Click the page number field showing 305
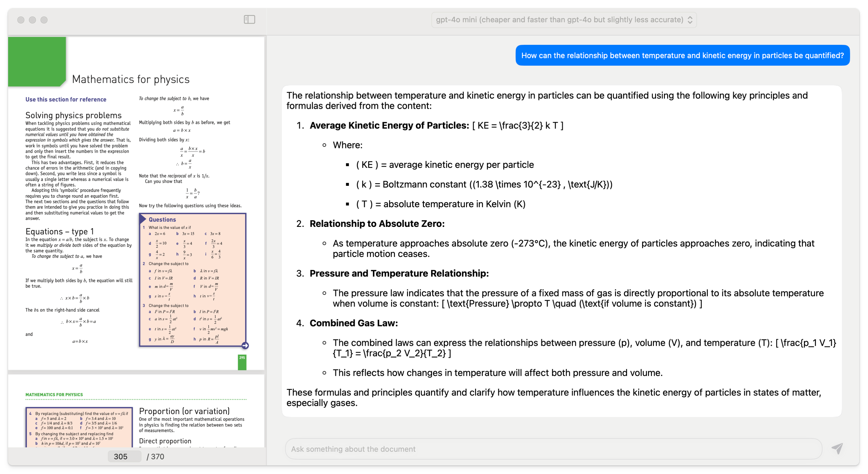This screenshot has width=868, height=474. [124, 457]
